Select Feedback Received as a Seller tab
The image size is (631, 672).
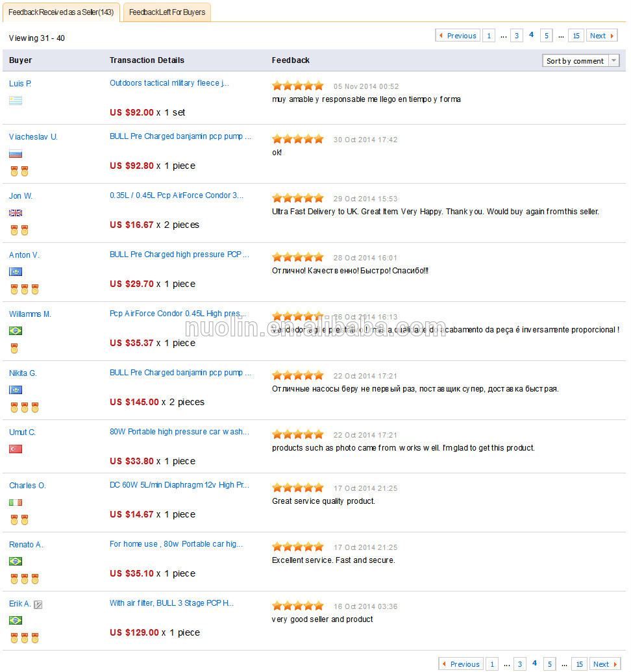[x=61, y=12]
